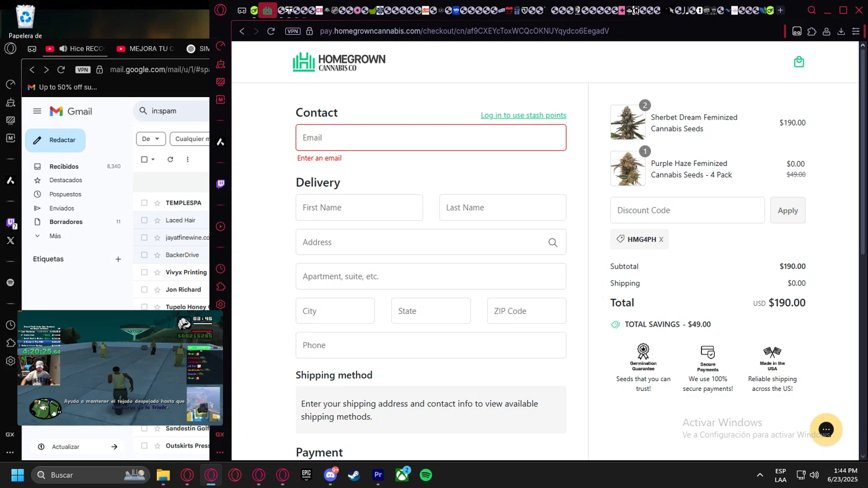The image size is (868, 488).
Task: Click Log in to use stash points
Action: coord(524,115)
